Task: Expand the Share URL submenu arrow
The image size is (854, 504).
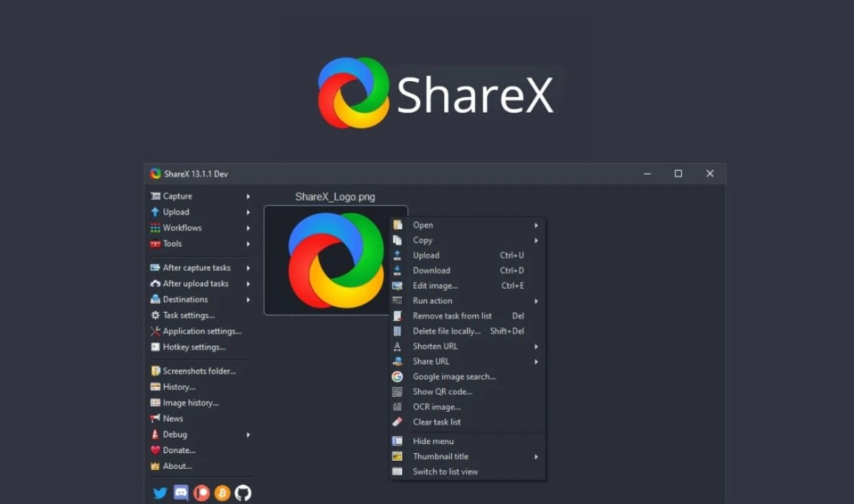Action: pyautogui.click(x=536, y=362)
